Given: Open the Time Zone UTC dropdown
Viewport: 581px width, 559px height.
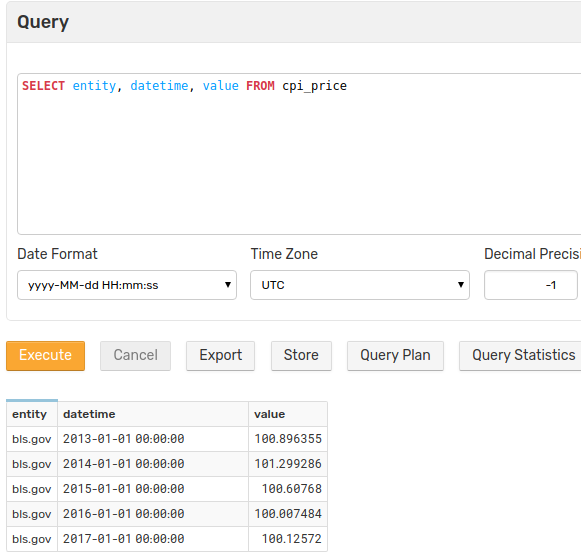Looking at the screenshot, I should click(x=360, y=285).
